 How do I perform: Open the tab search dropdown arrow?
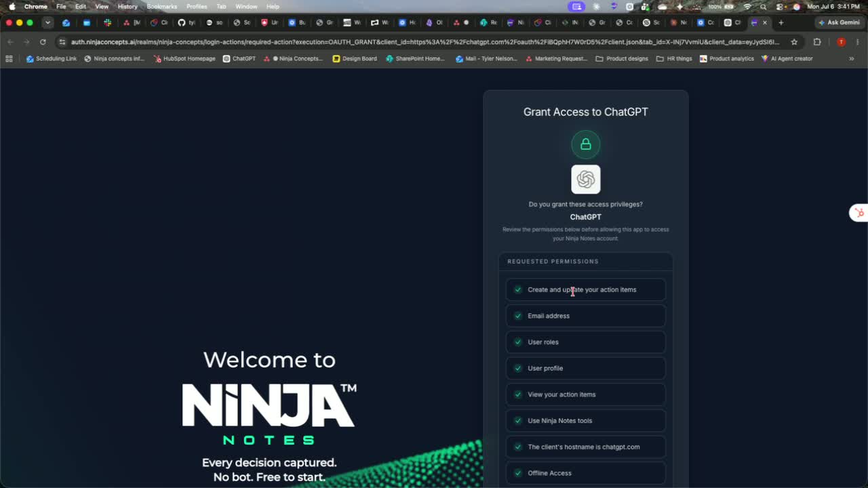click(47, 22)
